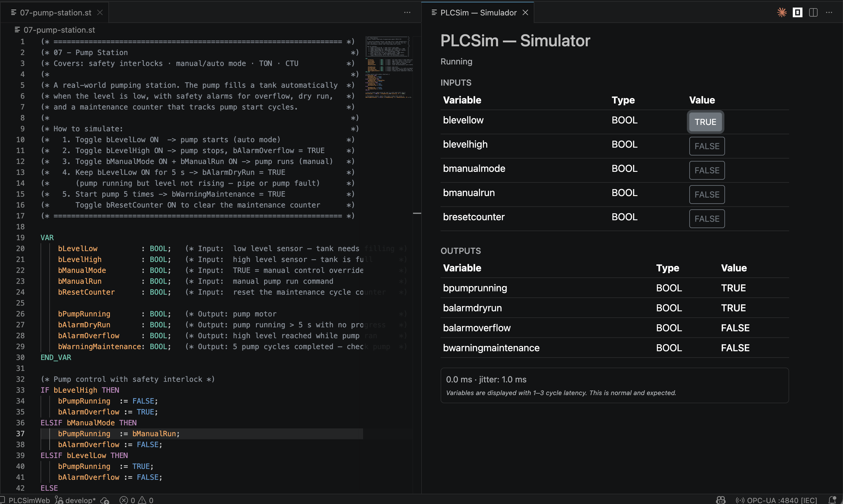Click blevellow variable name in inputs
Image resolution: width=843 pixels, height=504 pixels.
tap(463, 120)
